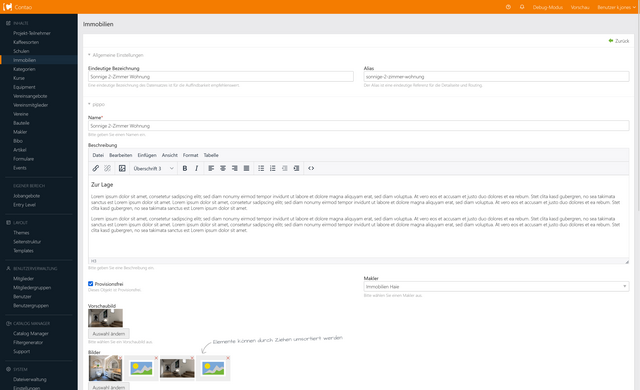Toggle italic formatting in the editor
This screenshot has width=640, height=390.
tap(196, 168)
